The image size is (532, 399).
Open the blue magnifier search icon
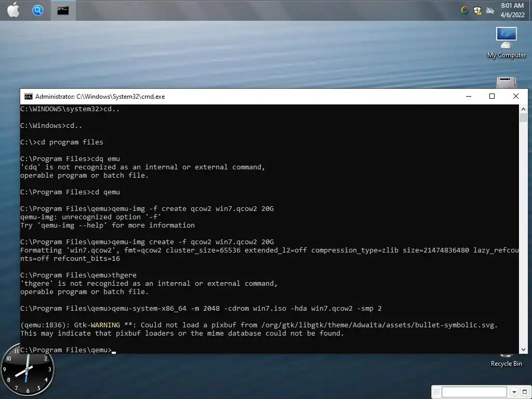coord(37,10)
